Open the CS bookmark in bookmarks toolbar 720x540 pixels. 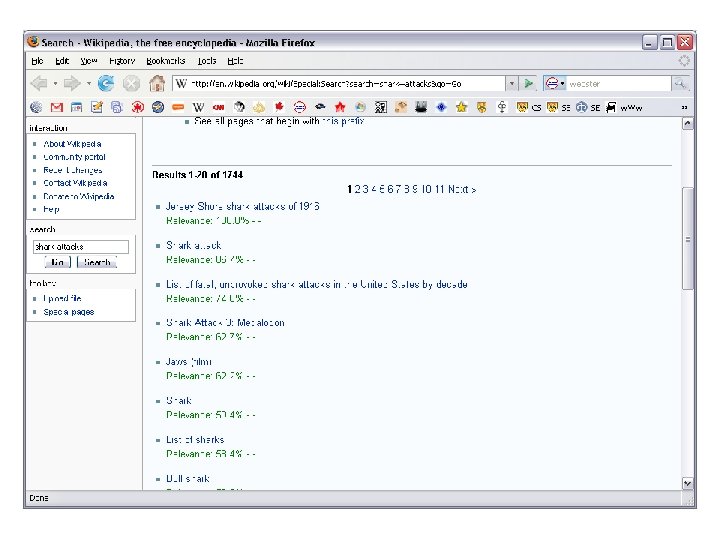tap(529, 107)
